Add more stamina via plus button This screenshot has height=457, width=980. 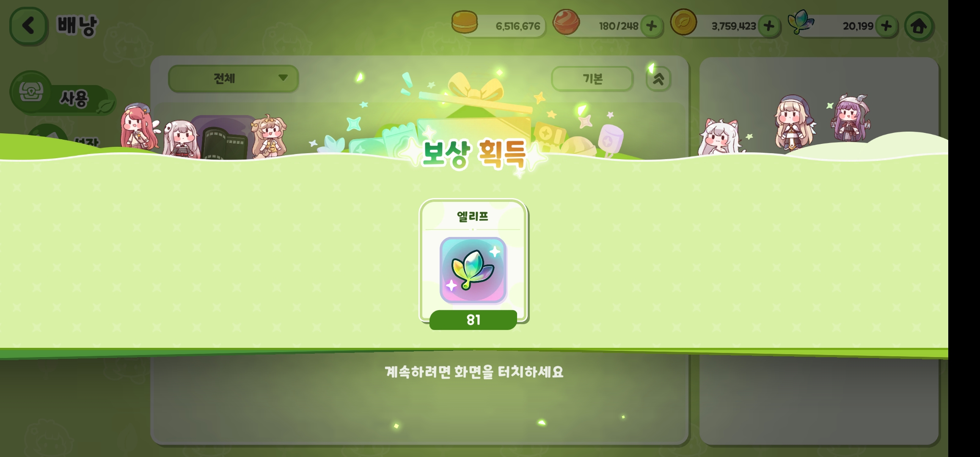tap(652, 26)
